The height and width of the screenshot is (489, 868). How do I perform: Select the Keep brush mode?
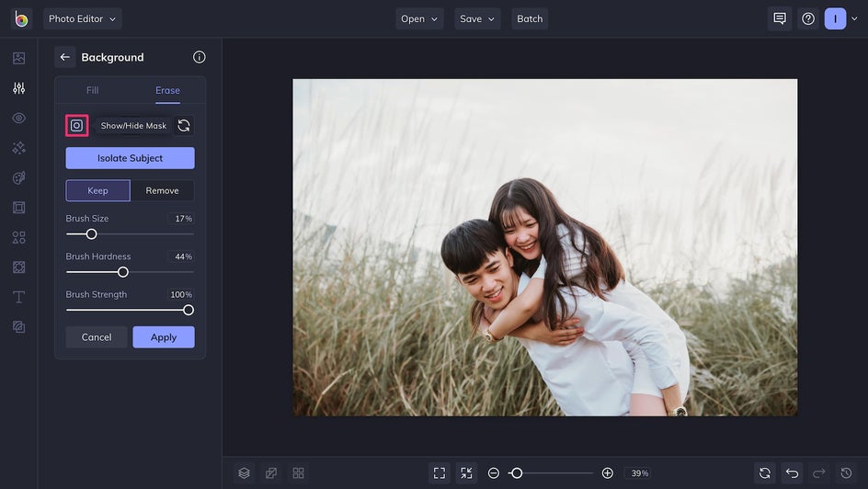(97, 190)
